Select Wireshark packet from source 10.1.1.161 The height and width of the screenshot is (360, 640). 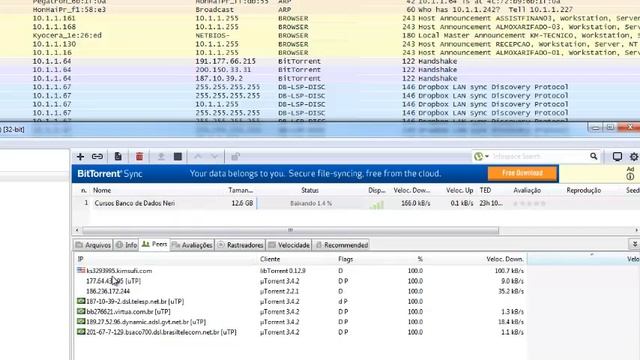click(320, 18)
